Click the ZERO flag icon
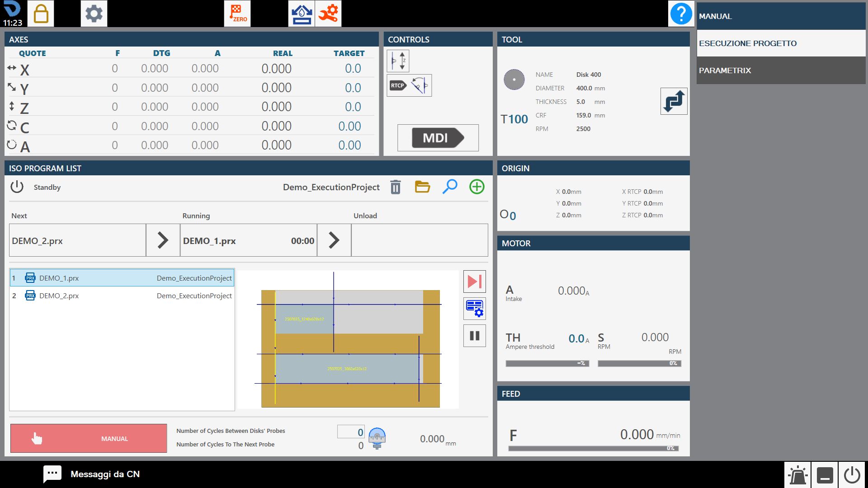The image size is (868, 488). [237, 14]
